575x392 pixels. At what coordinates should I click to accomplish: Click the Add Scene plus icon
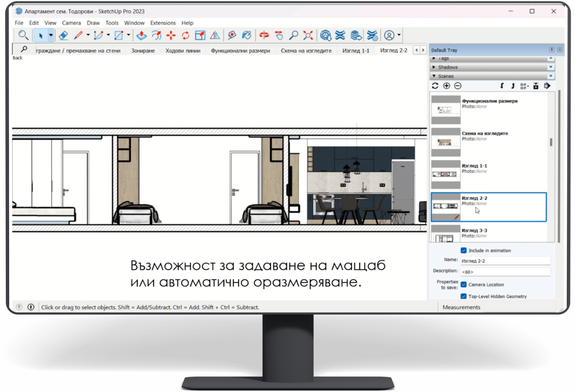click(446, 86)
